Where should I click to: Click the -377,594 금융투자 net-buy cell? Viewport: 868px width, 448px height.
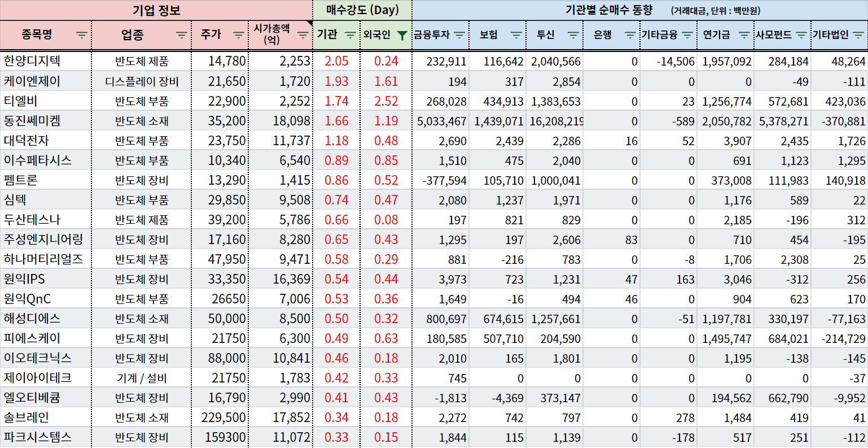(441, 180)
